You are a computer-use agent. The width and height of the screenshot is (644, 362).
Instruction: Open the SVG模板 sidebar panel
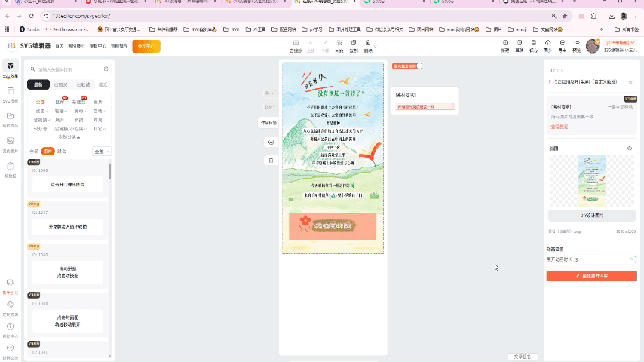11,94
